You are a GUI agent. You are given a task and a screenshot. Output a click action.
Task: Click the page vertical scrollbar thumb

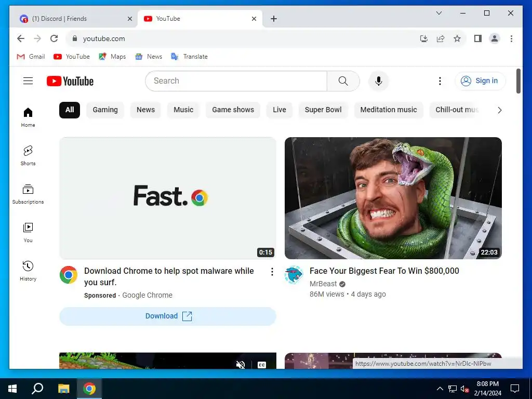[518, 81]
